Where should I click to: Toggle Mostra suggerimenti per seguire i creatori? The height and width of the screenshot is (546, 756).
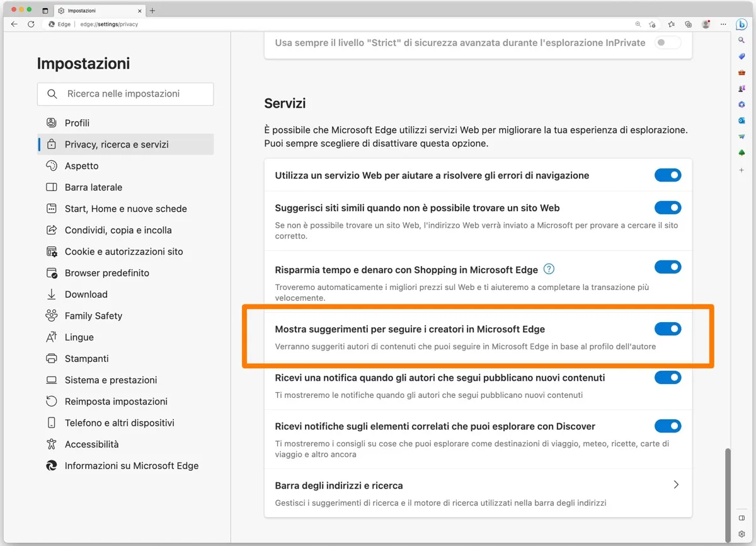[668, 328]
